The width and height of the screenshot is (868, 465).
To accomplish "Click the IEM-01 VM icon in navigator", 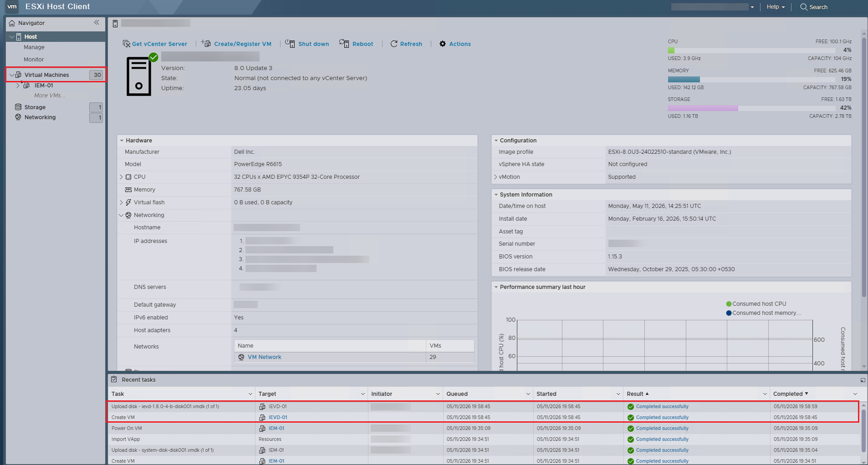I will [x=26, y=86].
